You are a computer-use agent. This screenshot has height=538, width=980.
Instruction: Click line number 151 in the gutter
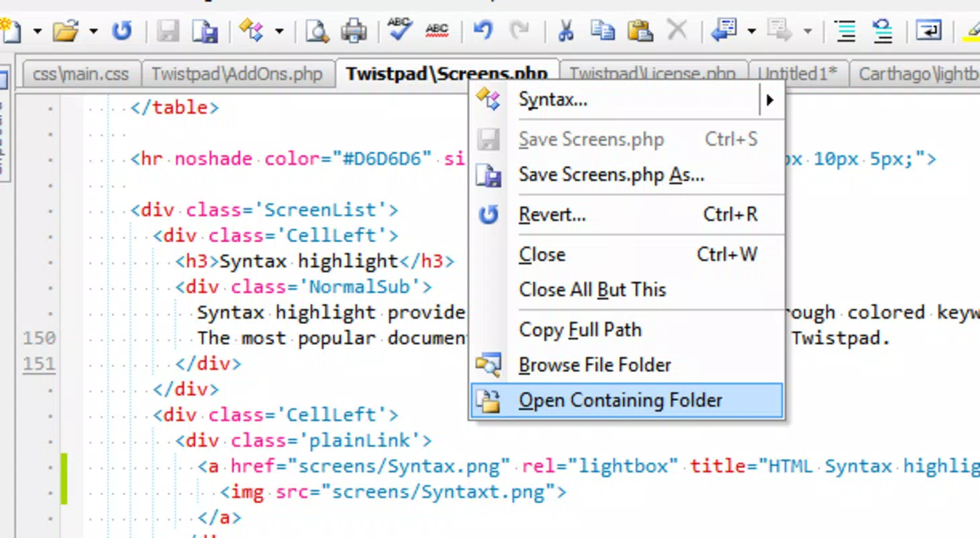pyautogui.click(x=39, y=364)
